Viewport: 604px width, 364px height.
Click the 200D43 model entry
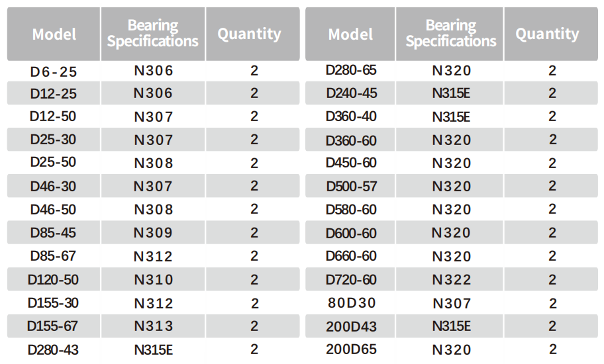coord(351,326)
